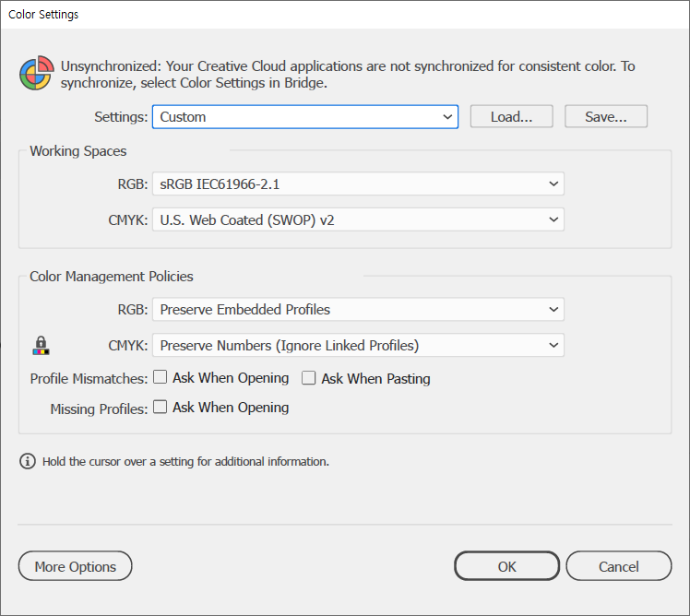Expand CMYK Preserve Numbers policy dropdown
The height and width of the screenshot is (616, 690).
[x=358, y=346]
